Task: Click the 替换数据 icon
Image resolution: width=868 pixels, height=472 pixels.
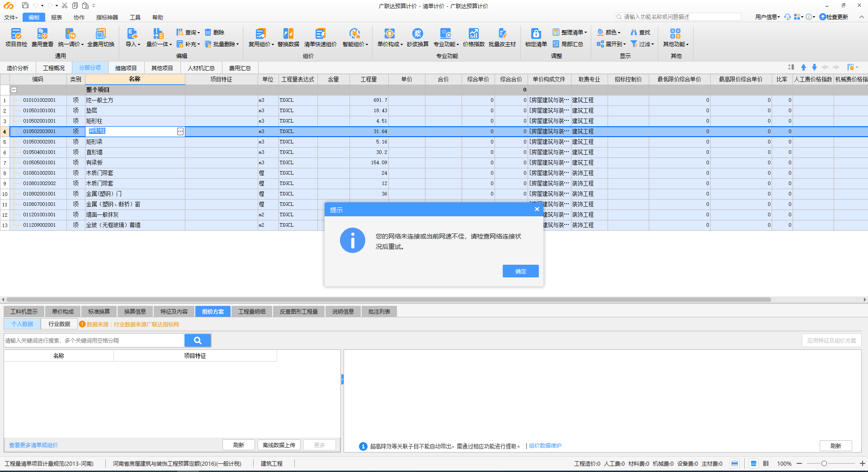Action: click(288, 38)
